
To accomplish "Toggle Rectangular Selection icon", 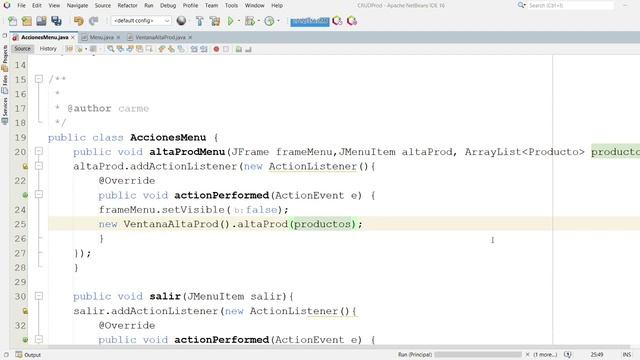I will (x=149, y=49).
